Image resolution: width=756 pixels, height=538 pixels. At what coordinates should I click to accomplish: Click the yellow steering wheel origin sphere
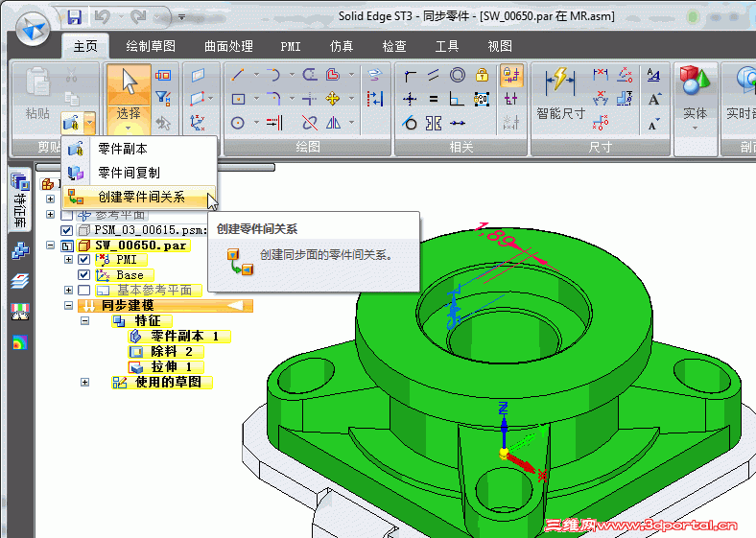tap(504, 454)
